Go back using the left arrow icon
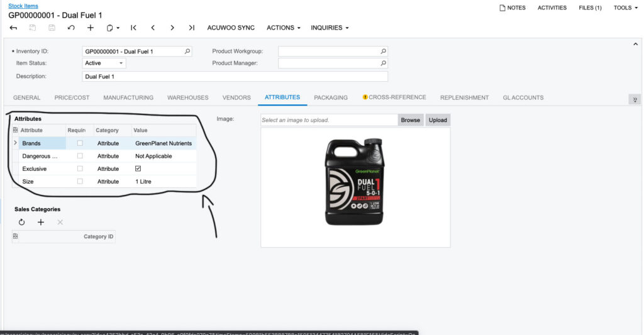This screenshot has width=644, height=335. coord(14,28)
